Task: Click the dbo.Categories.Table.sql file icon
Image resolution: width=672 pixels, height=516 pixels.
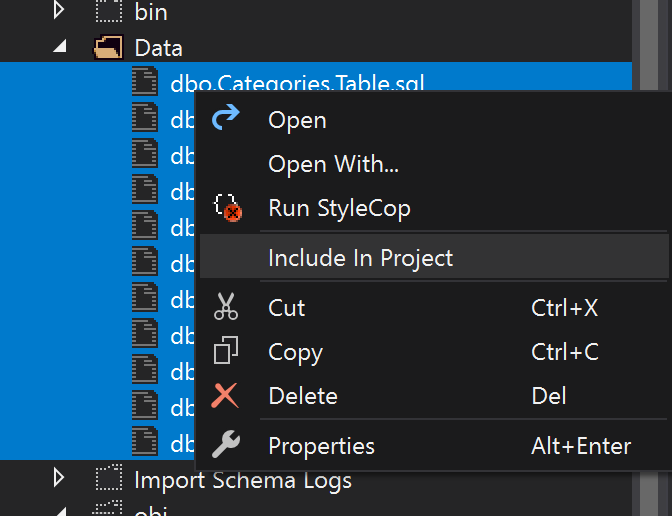Action: [x=145, y=83]
